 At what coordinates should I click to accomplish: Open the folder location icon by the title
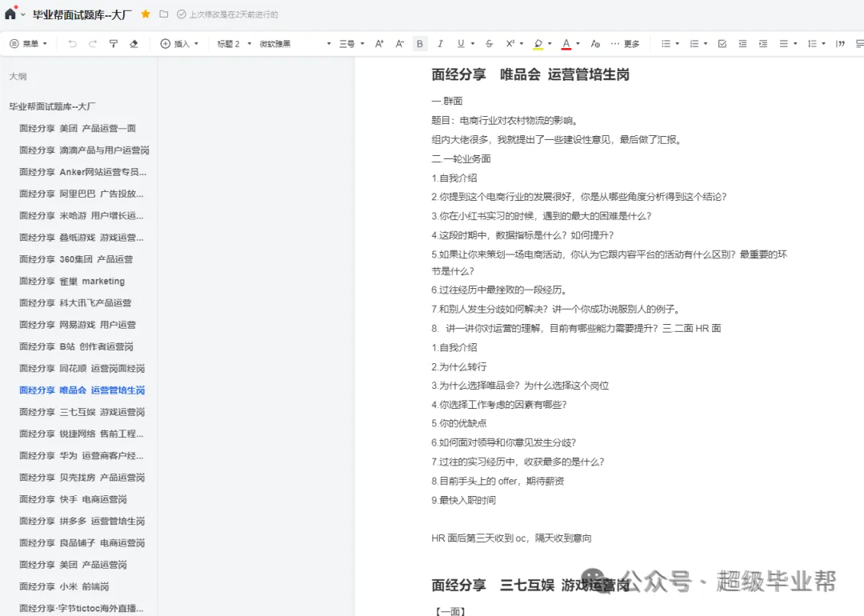(x=164, y=14)
